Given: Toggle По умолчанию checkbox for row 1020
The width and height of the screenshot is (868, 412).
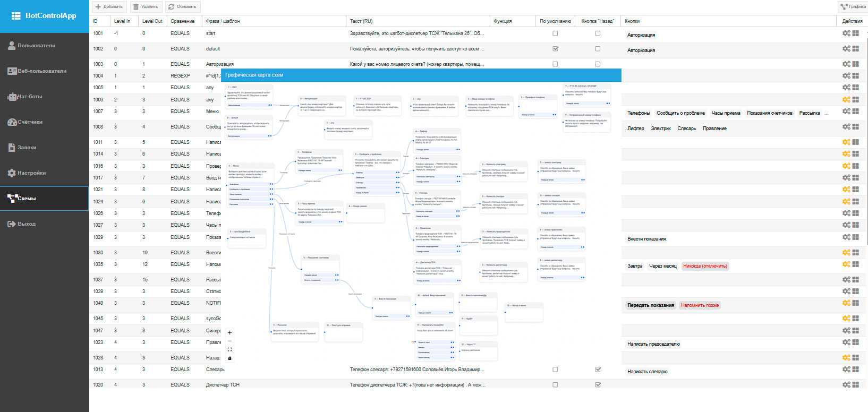Looking at the screenshot, I should [555, 384].
